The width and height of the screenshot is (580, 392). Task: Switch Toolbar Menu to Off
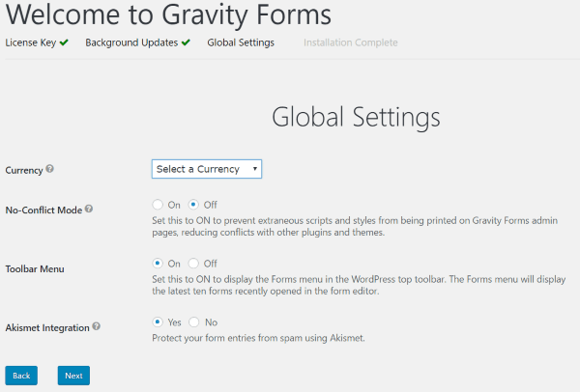click(193, 263)
